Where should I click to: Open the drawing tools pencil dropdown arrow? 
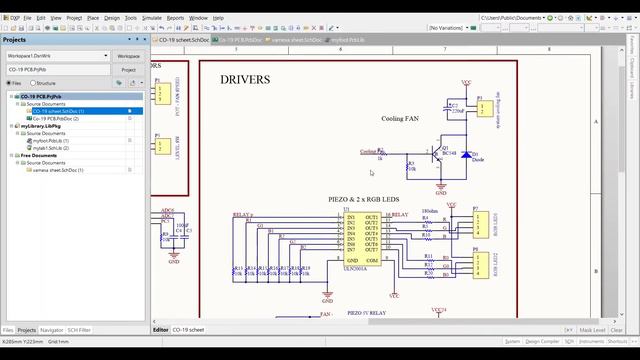[337, 28]
